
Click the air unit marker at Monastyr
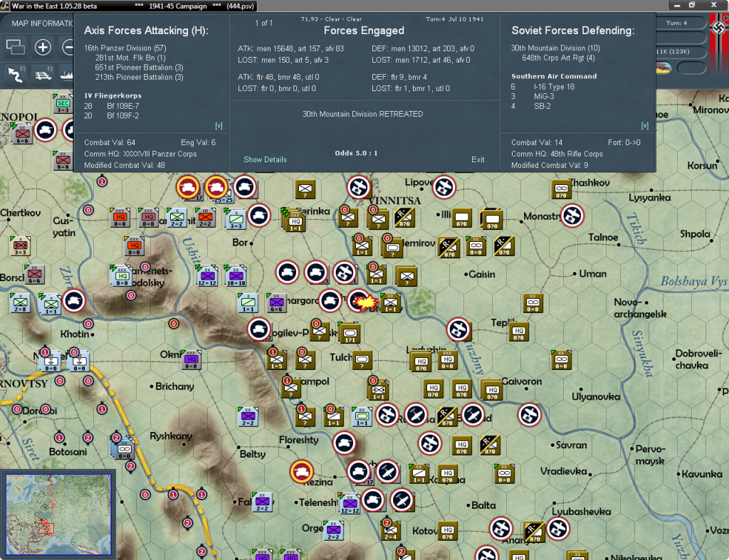click(572, 216)
